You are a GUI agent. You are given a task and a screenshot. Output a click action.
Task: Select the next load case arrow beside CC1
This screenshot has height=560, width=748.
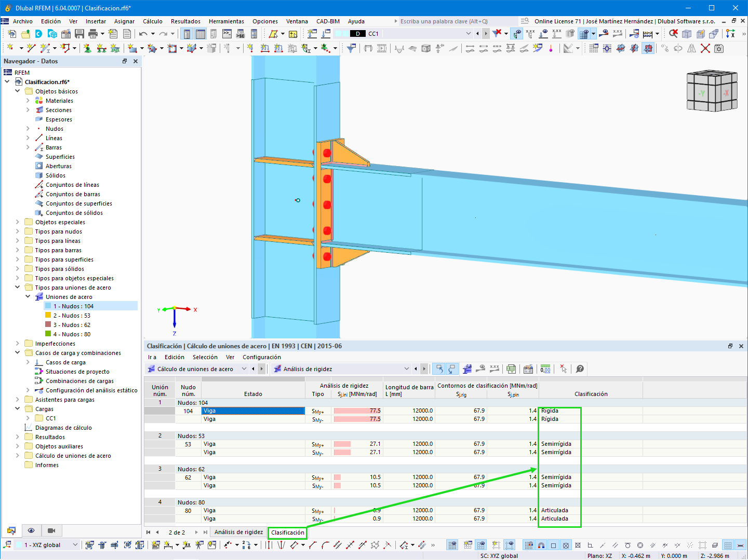(x=486, y=34)
